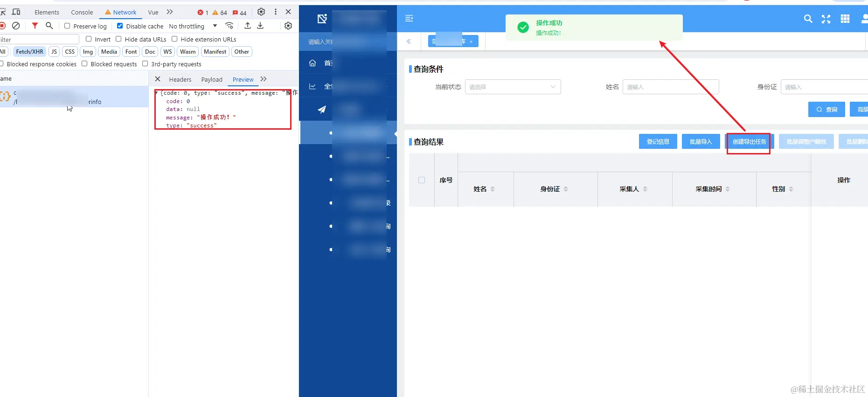Sort by 采集时间 column
The height and width of the screenshot is (397, 868).
[x=728, y=189]
